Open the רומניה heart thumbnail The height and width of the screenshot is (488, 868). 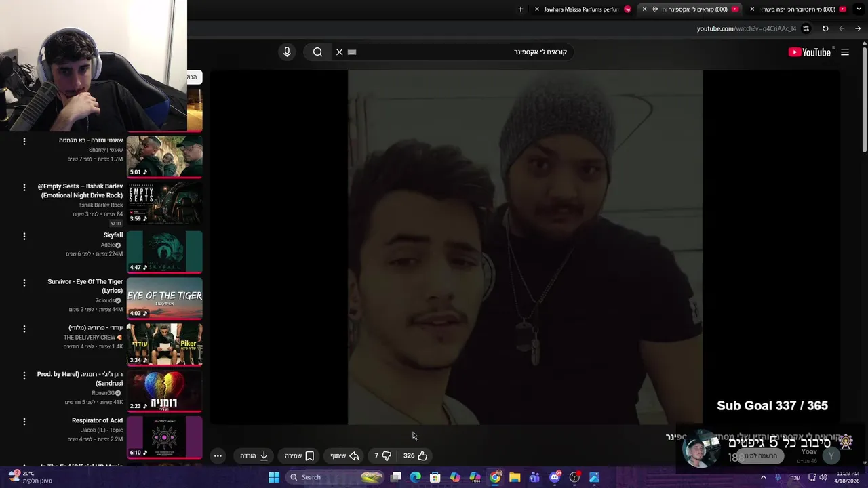click(x=164, y=390)
